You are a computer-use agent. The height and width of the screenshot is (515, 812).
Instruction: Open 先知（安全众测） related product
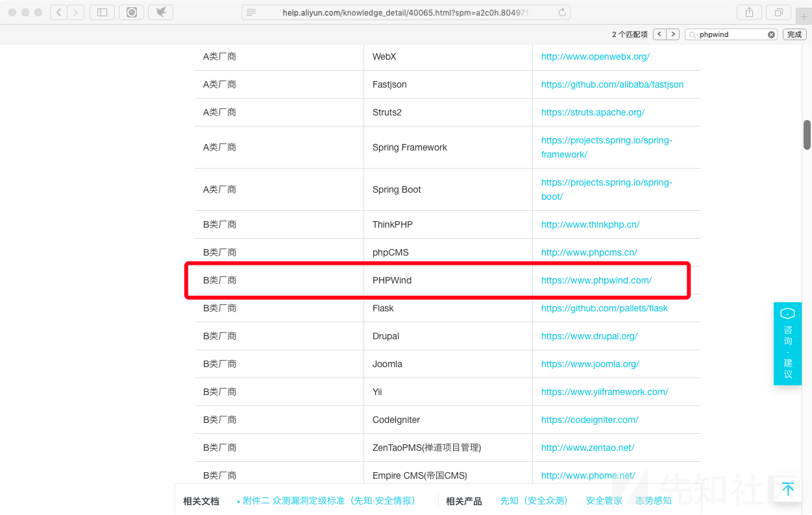[534, 501]
